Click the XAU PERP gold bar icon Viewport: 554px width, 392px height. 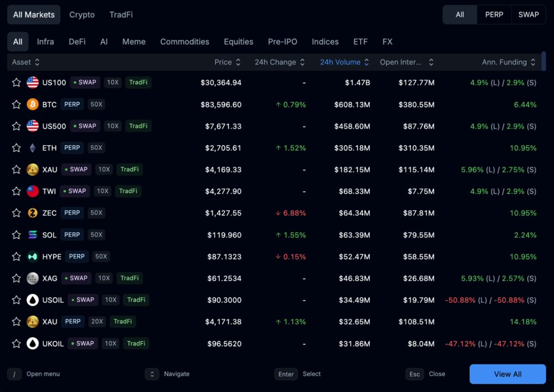pos(33,322)
